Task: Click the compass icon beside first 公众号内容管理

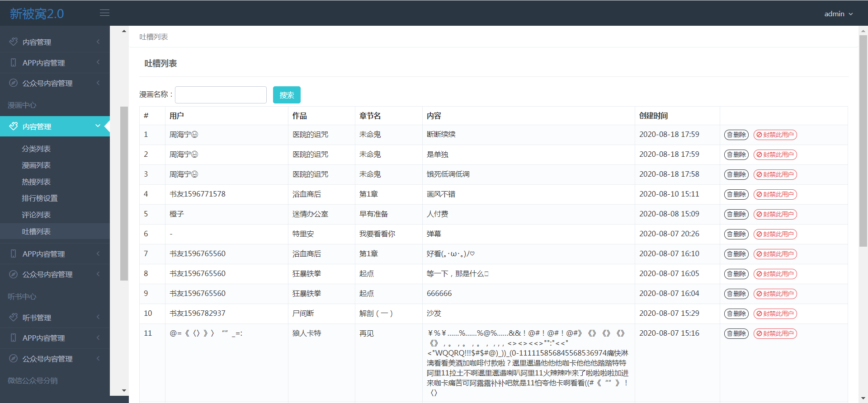Action: [14, 83]
